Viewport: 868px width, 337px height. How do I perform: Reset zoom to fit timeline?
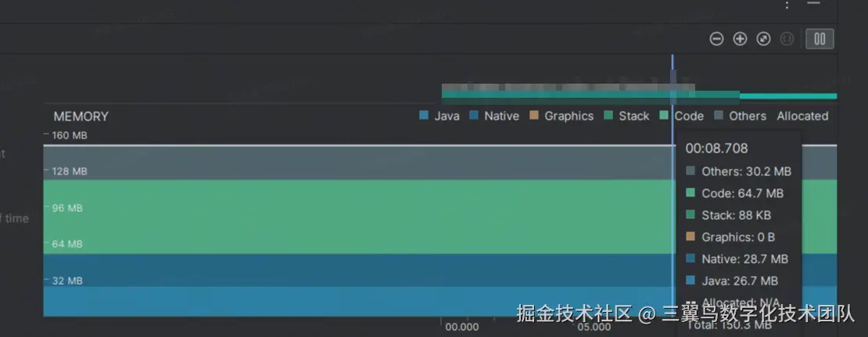[x=763, y=39]
